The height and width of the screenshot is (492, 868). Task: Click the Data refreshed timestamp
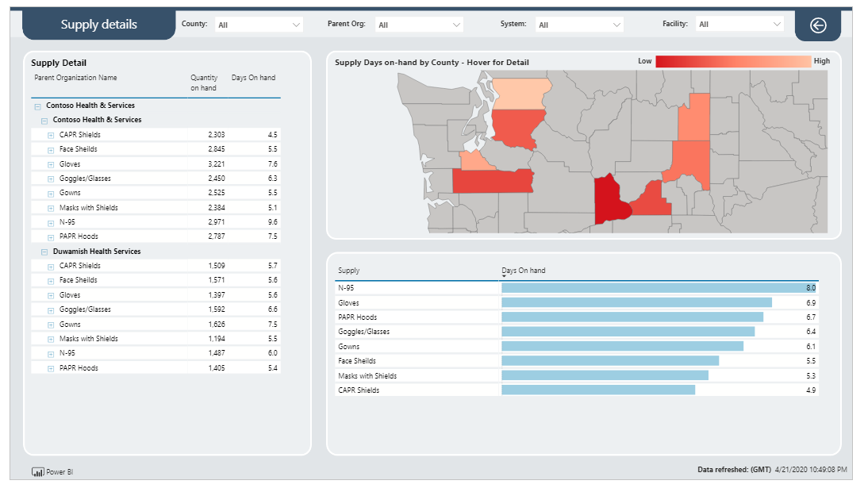pos(772,469)
